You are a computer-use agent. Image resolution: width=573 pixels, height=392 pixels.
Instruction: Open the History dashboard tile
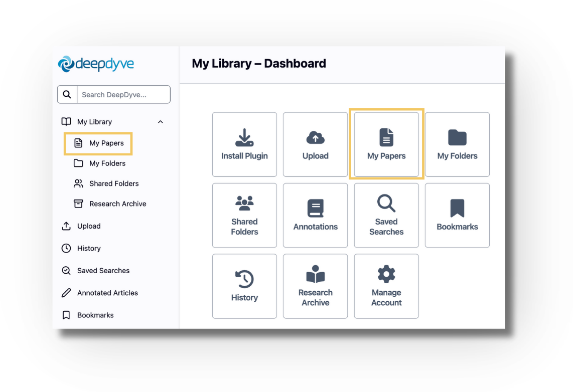coord(244,286)
